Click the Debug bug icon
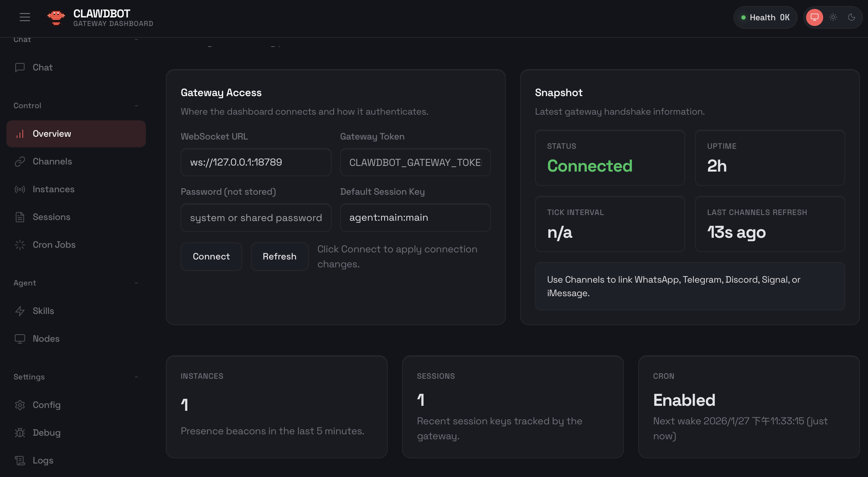Viewport: 868px width, 477px height. pyautogui.click(x=20, y=433)
